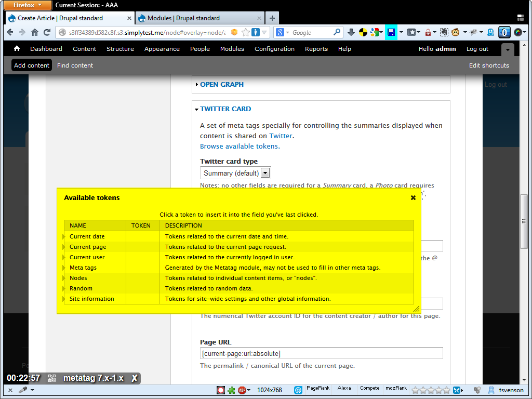Expand the Open Graph fieldset
The width and height of the screenshot is (532, 399).
click(x=221, y=85)
